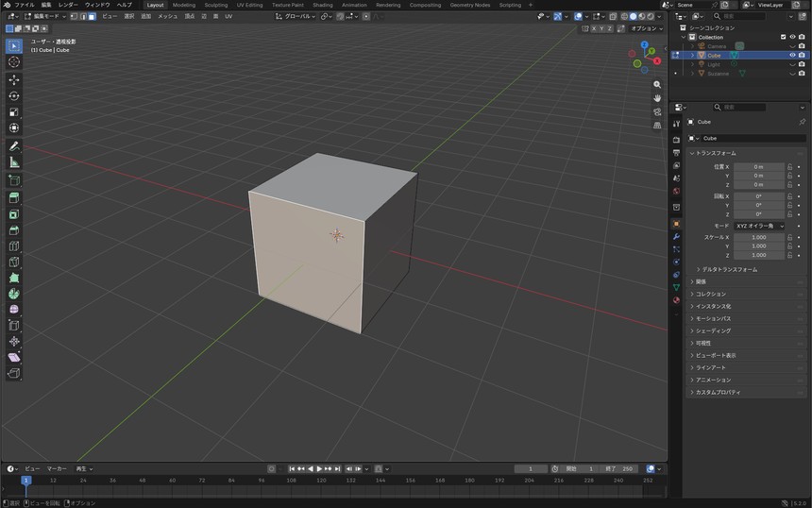812x508 pixels.
Task: Toggle lock on Position X
Action: pyautogui.click(x=789, y=167)
